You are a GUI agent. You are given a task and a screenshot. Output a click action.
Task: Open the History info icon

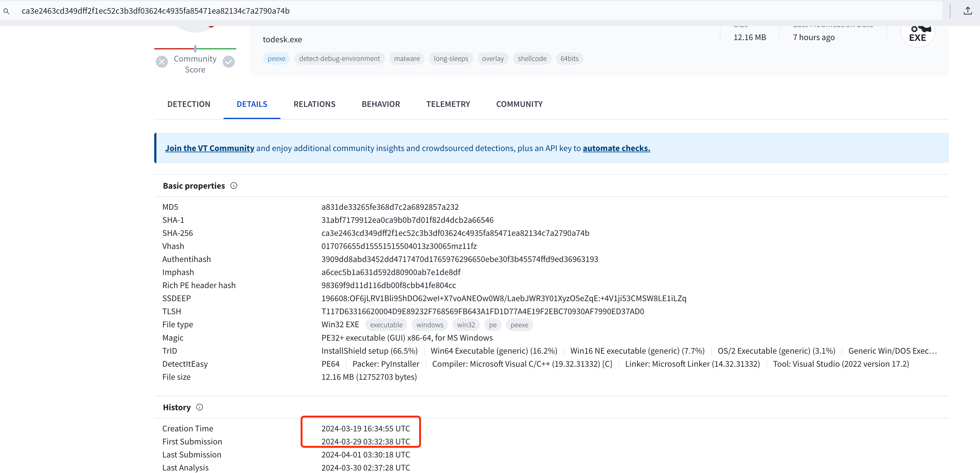tap(200, 407)
